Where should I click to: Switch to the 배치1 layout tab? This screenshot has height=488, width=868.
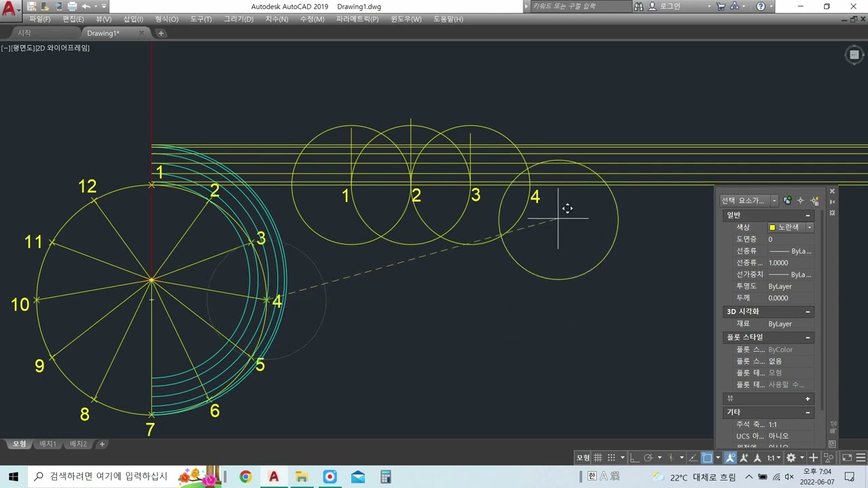pyautogui.click(x=48, y=444)
